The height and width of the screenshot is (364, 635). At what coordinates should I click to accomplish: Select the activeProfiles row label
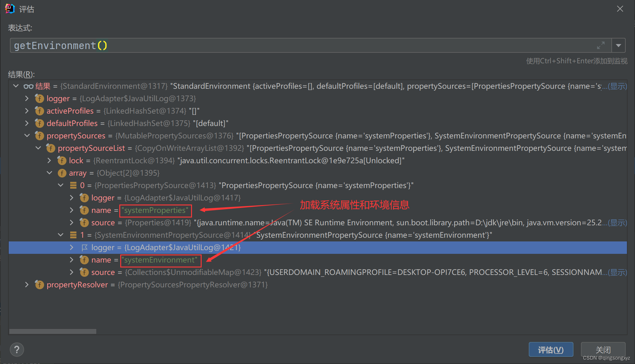[x=70, y=111]
